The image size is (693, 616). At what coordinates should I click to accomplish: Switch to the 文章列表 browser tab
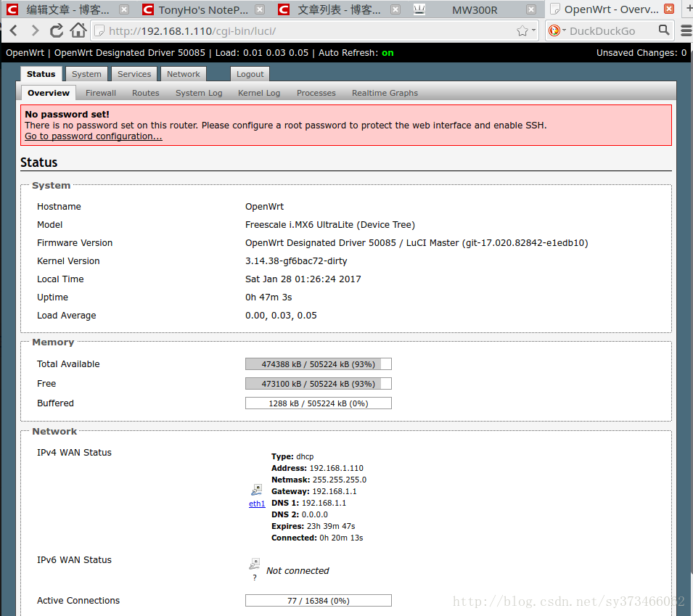point(338,9)
